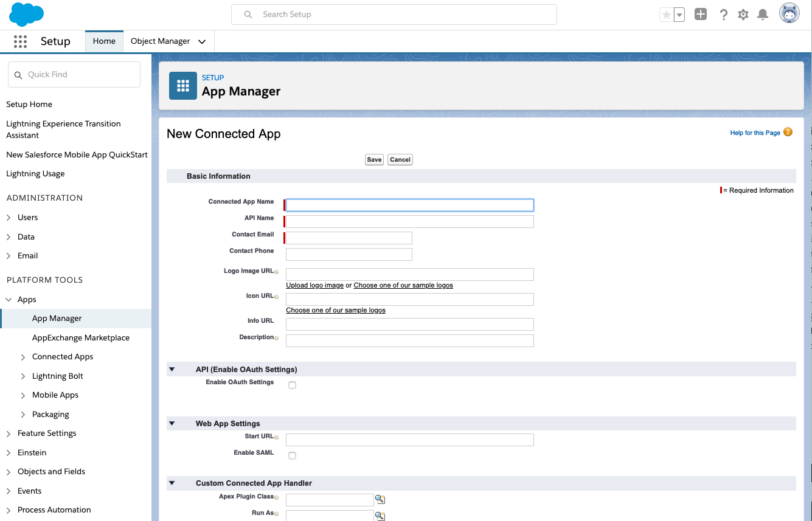The image size is (812, 521).
Task: Click the Contact Phone field
Action: (x=349, y=255)
